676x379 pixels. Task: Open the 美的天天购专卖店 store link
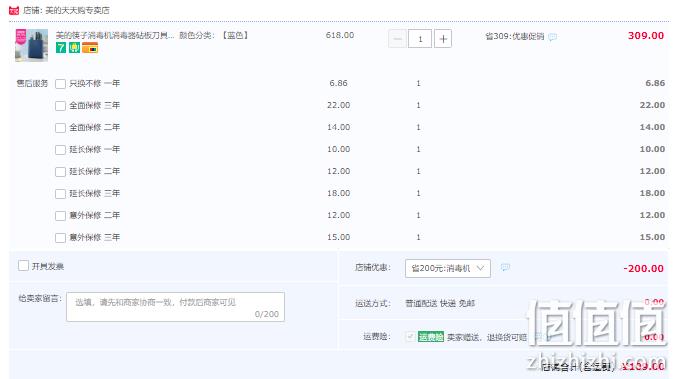coord(77,10)
